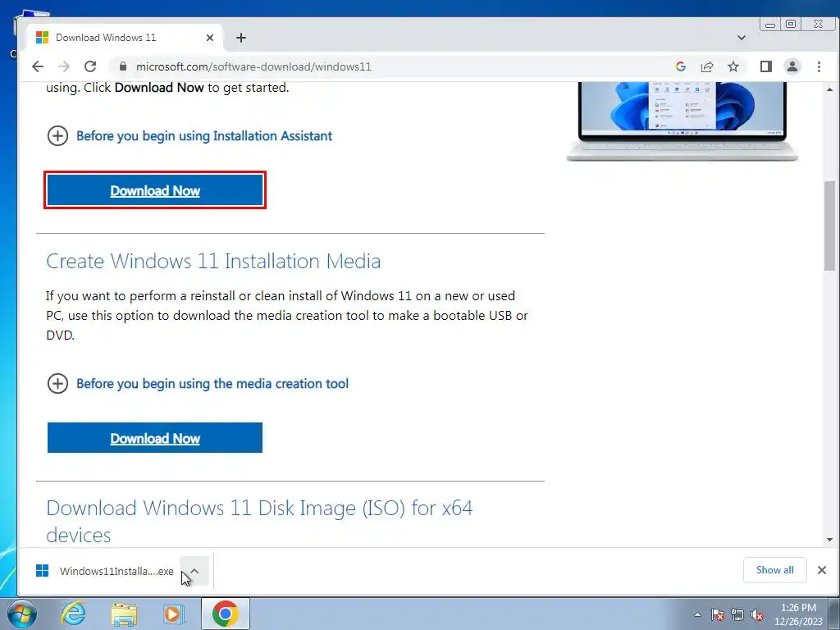Open the Google icon in address bar
The image size is (840, 630).
(681, 66)
